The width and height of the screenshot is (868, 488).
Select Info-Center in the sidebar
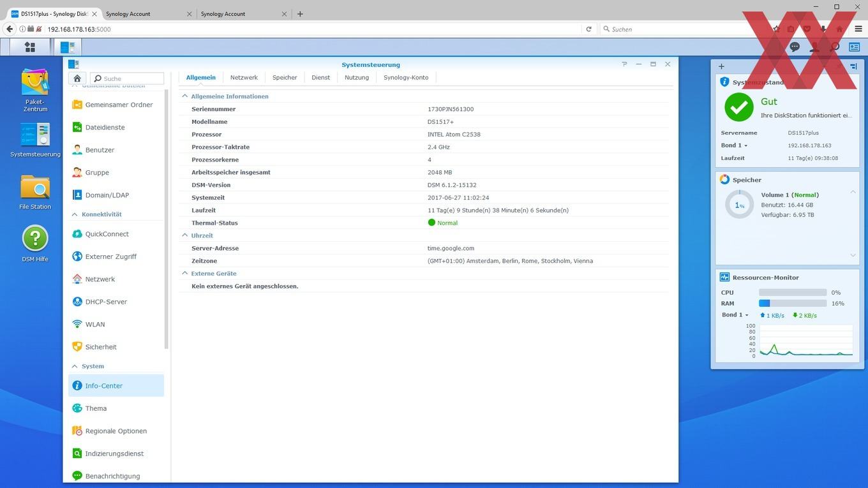point(116,386)
